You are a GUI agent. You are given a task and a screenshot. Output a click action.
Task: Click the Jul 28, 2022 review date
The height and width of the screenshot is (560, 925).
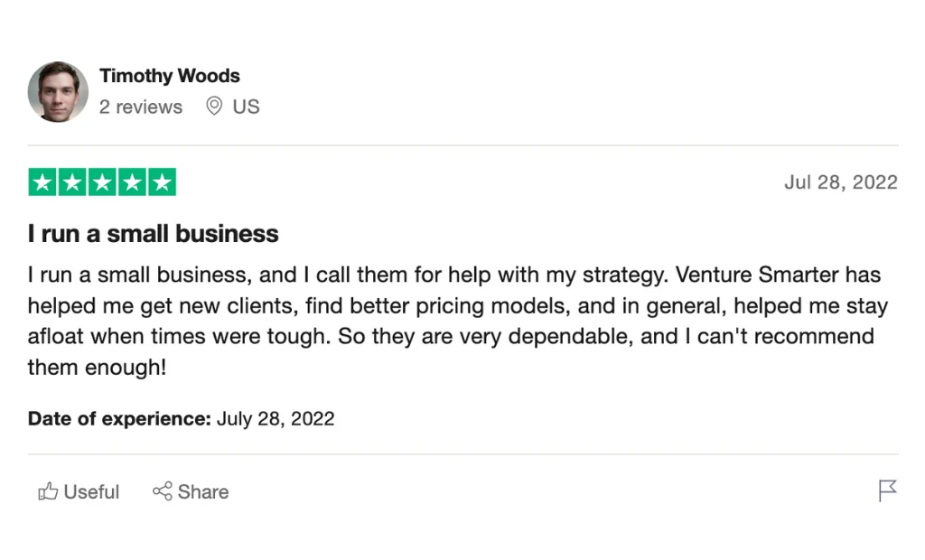[841, 182]
